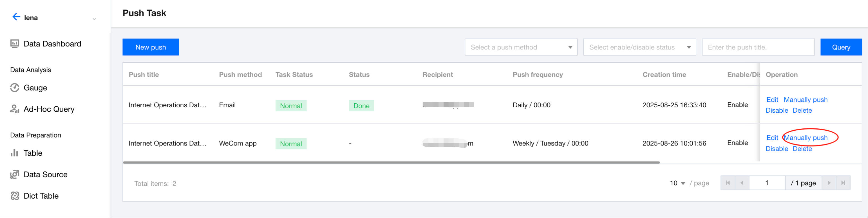Click the New push button

pyautogui.click(x=151, y=47)
